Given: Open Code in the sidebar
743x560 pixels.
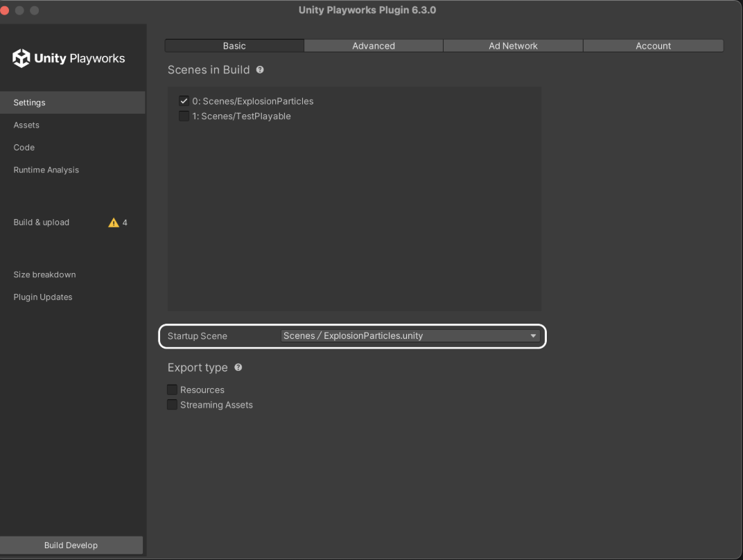Looking at the screenshot, I should (73, 148).
